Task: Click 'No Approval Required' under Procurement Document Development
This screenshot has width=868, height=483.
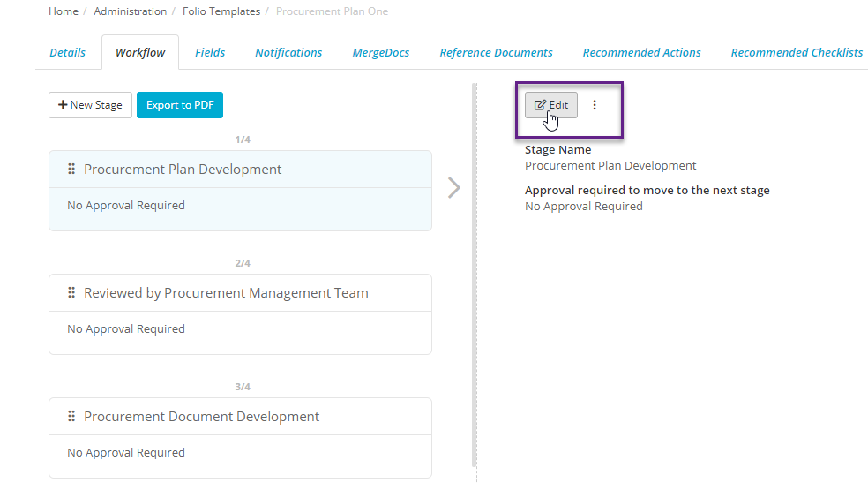Action: 126,452
